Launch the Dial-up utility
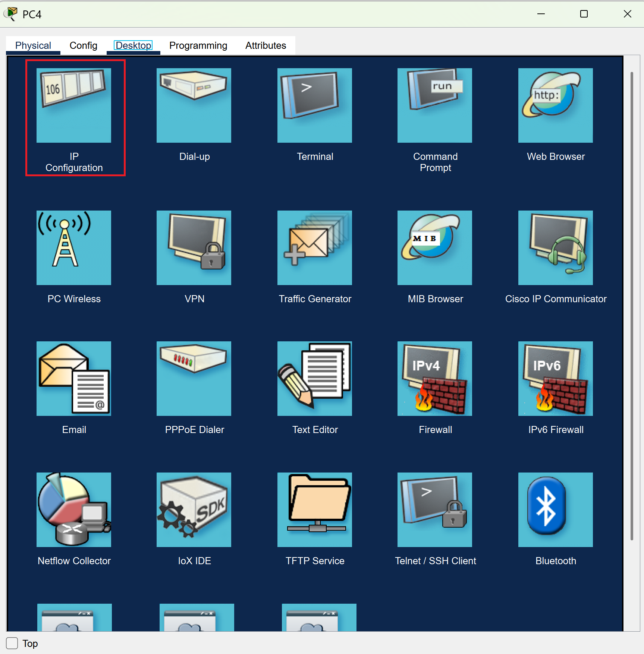The width and height of the screenshot is (644, 654). [x=194, y=105]
